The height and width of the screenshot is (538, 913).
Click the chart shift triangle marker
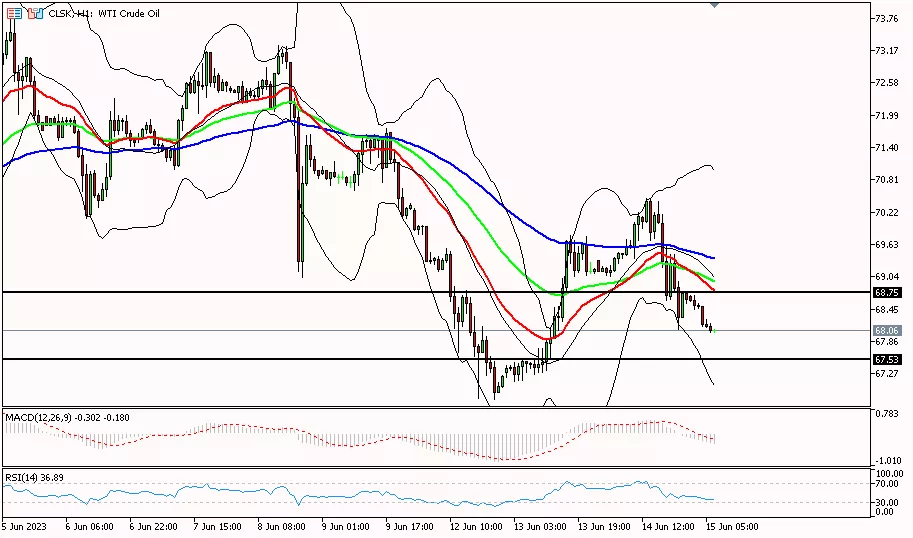(714, 5)
